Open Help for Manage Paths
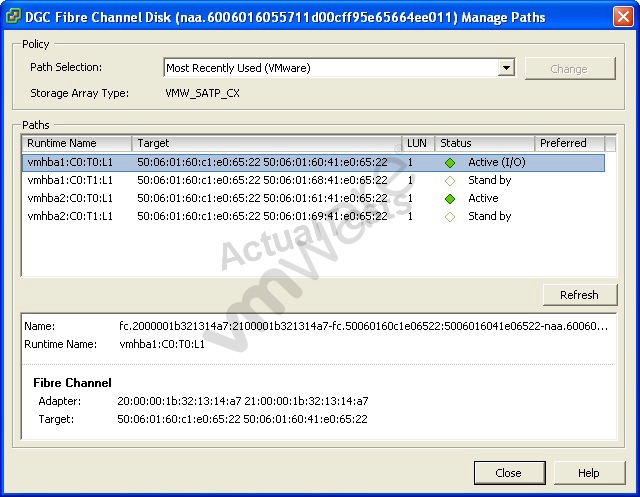Image resolution: width=640 pixels, height=497 pixels. [x=589, y=473]
